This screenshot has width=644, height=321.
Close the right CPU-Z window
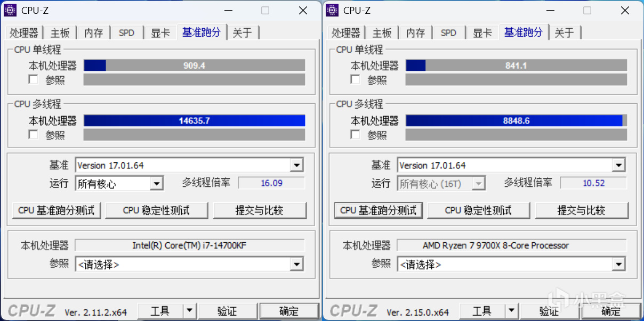point(625,10)
